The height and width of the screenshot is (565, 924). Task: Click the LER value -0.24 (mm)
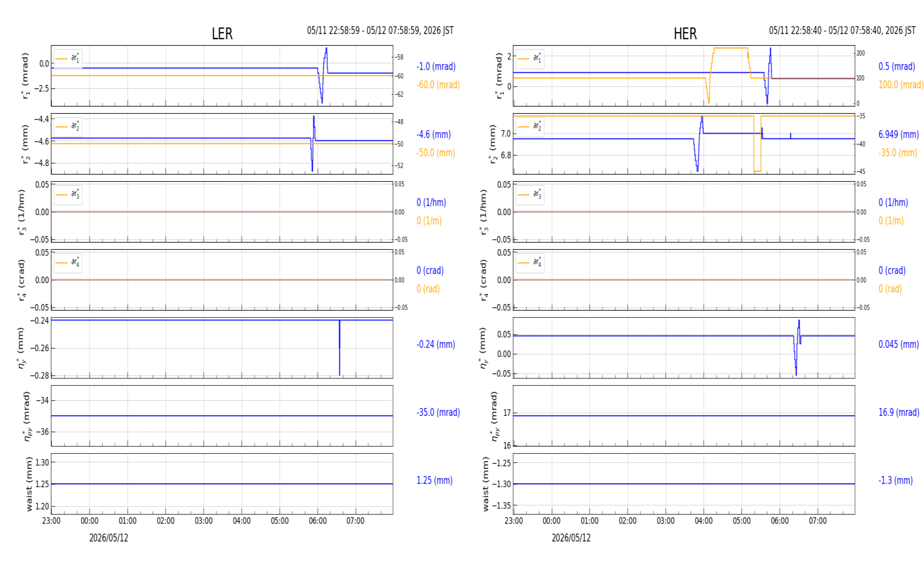coord(435,345)
